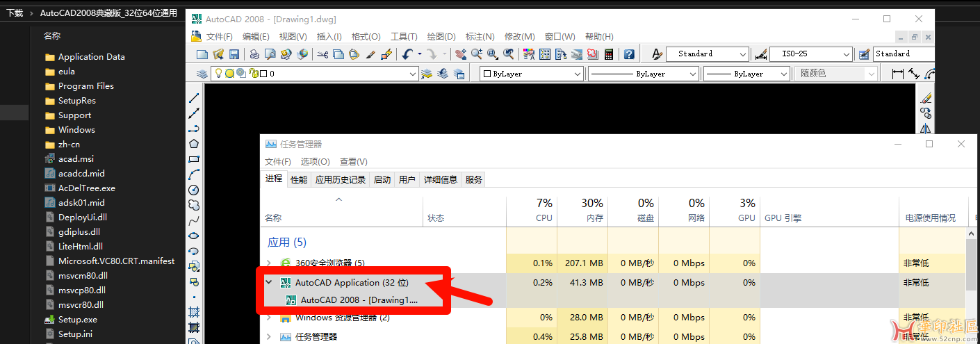Image resolution: width=980 pixels, height=344 pixels.
Task: Select AcDelTree.exe in explorer list
Action: 86,188
